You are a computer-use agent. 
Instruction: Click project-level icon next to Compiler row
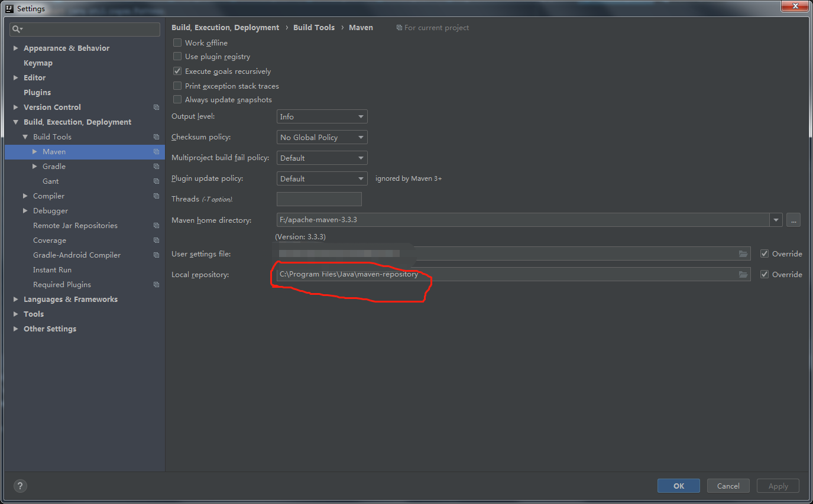click(x=156, y=196)
